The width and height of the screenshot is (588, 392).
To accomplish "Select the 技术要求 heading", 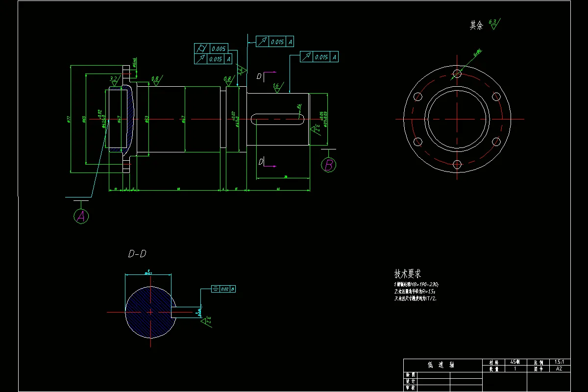I will tap(408, 273).
